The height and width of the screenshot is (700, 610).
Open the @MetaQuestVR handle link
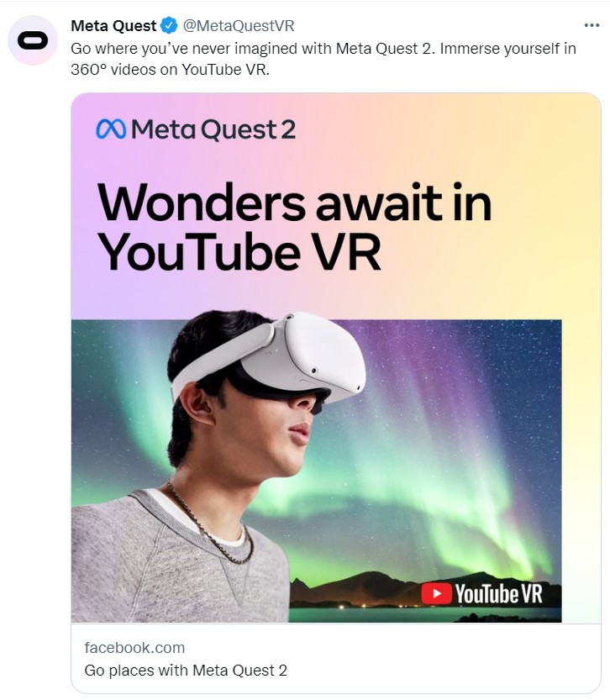[239, 25]
